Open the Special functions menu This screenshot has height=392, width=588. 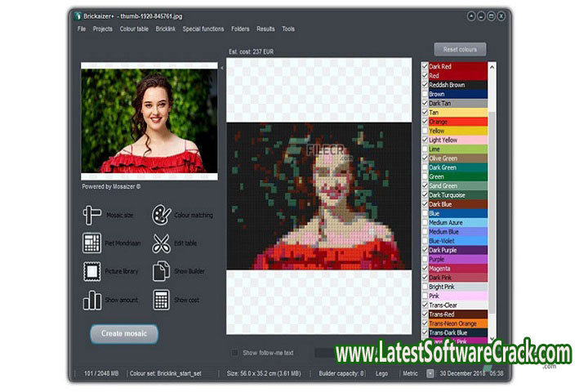click(203, 29)
